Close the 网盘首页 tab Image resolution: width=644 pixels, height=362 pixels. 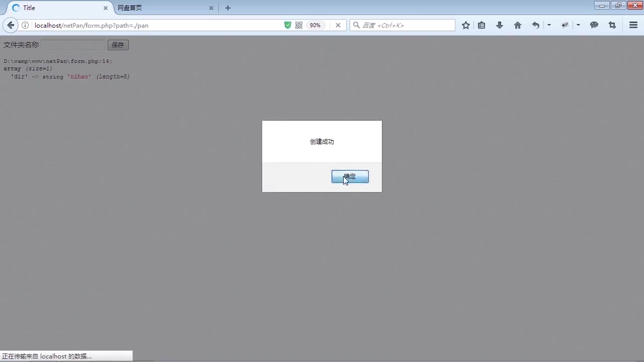click(211, 8)
